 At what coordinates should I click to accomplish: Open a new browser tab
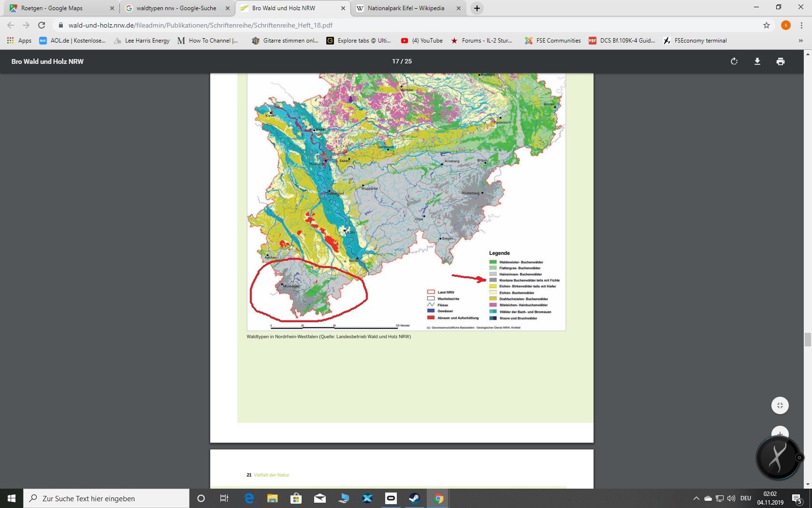coord(477,8)
